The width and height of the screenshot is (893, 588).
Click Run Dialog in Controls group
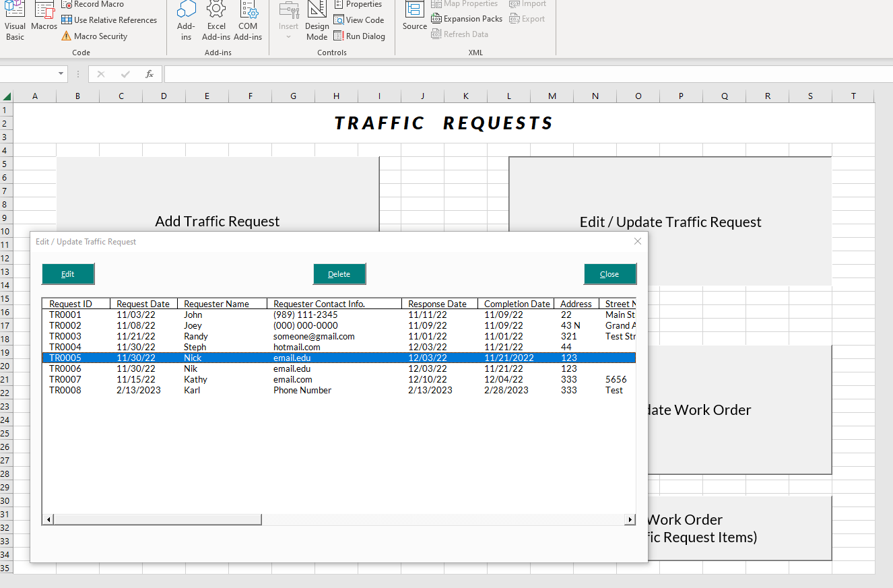360,36
